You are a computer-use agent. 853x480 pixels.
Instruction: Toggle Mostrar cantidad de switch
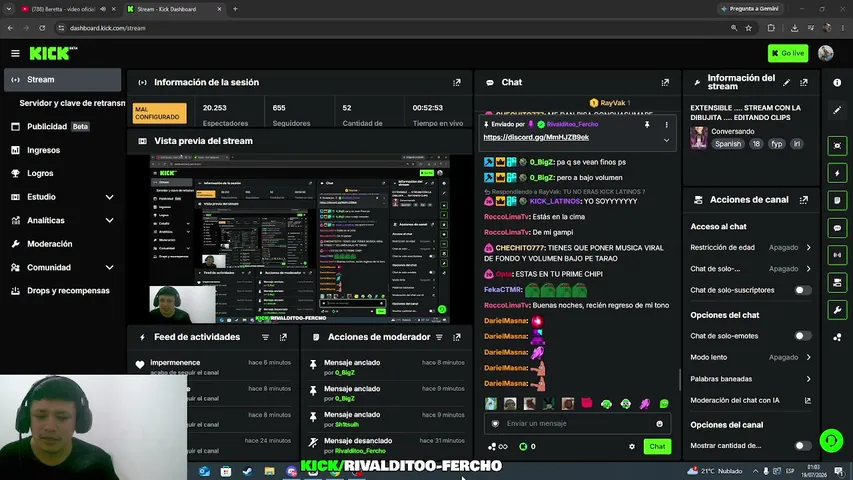[x=802, y=446]
